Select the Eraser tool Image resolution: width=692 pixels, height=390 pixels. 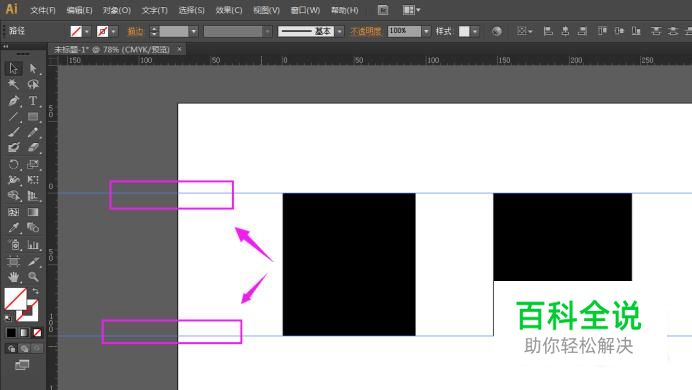33,147
